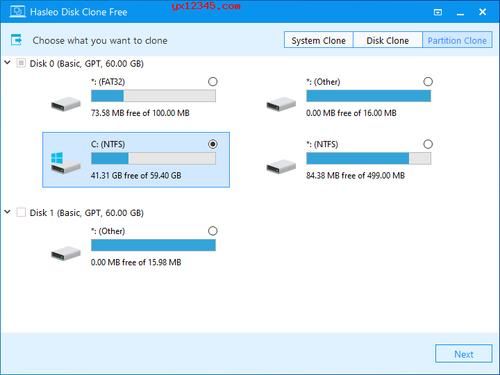The width and height of the screenshot is (500, 375).
Task: Click the '41.31 GB free of 59.40 GB' text
Action: click(x=136, y=175)
